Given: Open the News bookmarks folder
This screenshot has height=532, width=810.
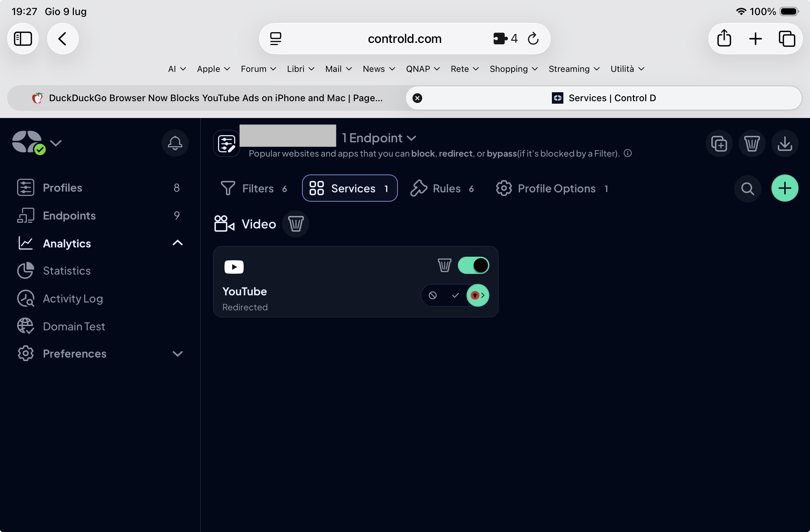Looking at the screenshot, I should pos(379,69).
